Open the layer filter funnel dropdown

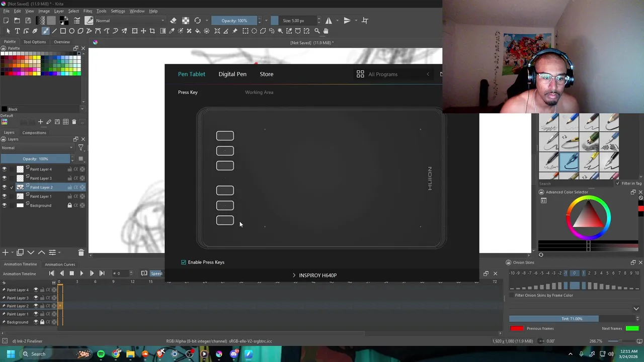pos(80,148)
